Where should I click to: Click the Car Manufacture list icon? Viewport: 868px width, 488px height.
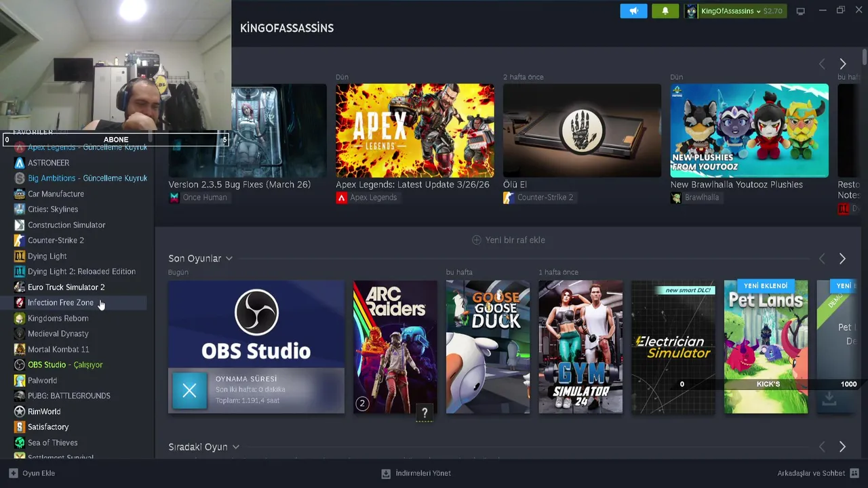pyautogui.click(x=20, y=194)
